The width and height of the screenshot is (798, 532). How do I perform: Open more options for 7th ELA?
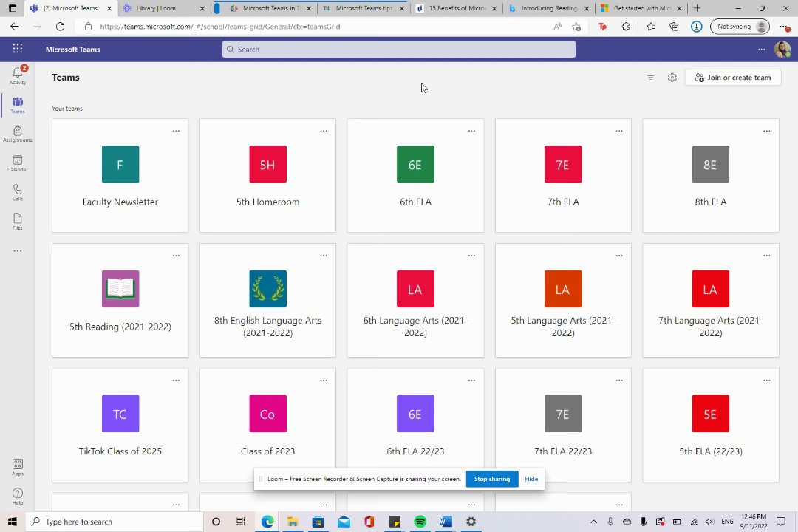pos(619,131)
